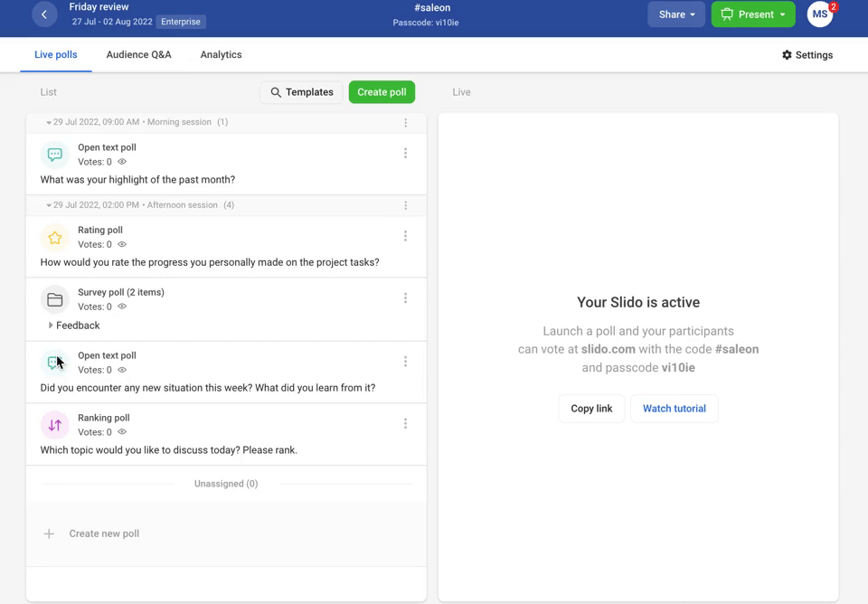Open the three-dot menu for Ranking poll

coord(405,423)
